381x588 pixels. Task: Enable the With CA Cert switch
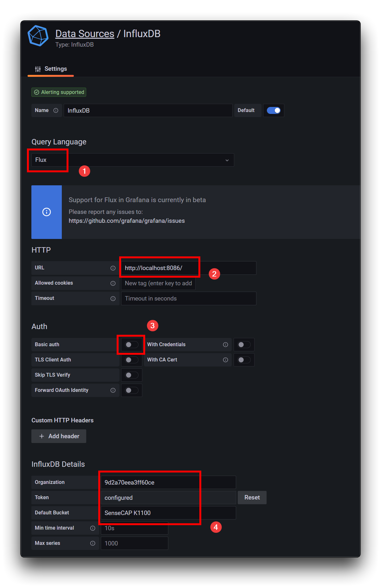[244, 360]
